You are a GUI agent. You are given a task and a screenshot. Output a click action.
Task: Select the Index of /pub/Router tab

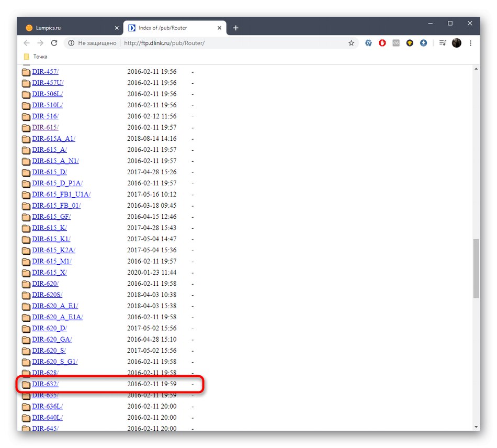(175, 28)
